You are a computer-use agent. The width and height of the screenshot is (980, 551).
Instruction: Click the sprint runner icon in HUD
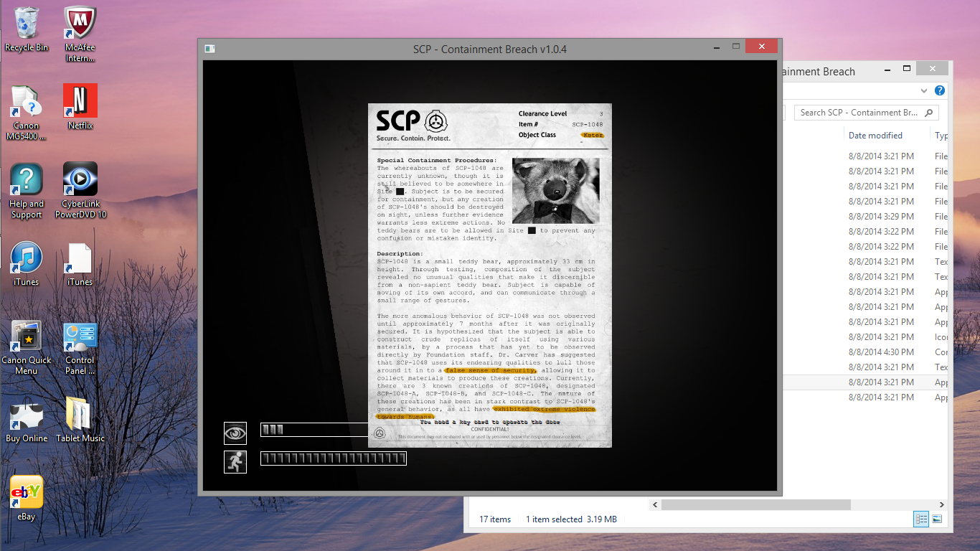235,462
